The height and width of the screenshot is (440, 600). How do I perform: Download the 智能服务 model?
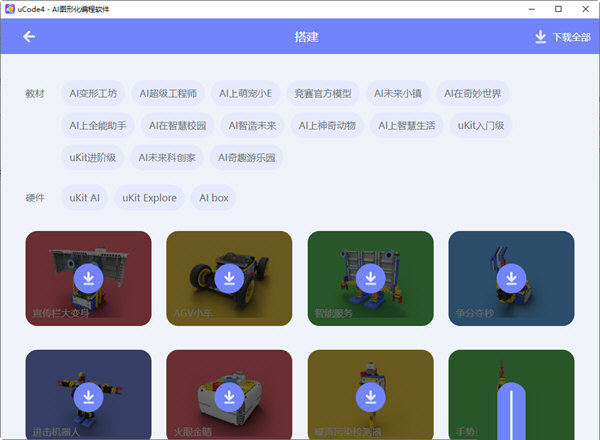coord(370,278)
